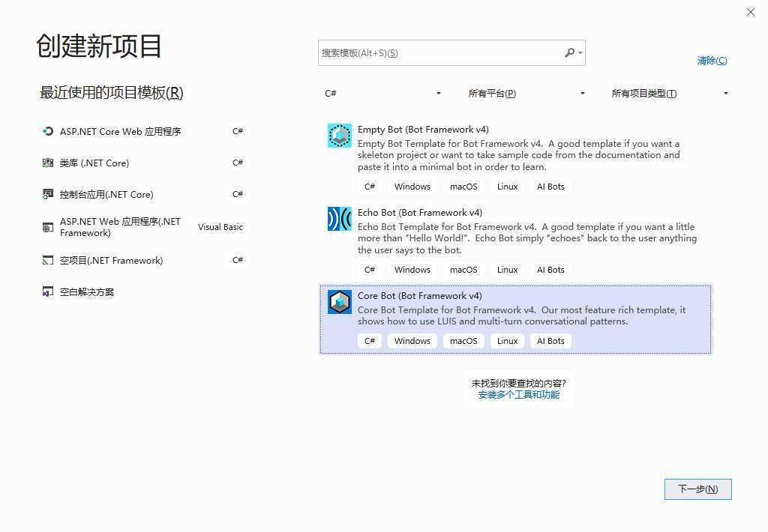The image size is (768, 532).
Task: Click the Echo Bot template description text
Action: point(527,238)
